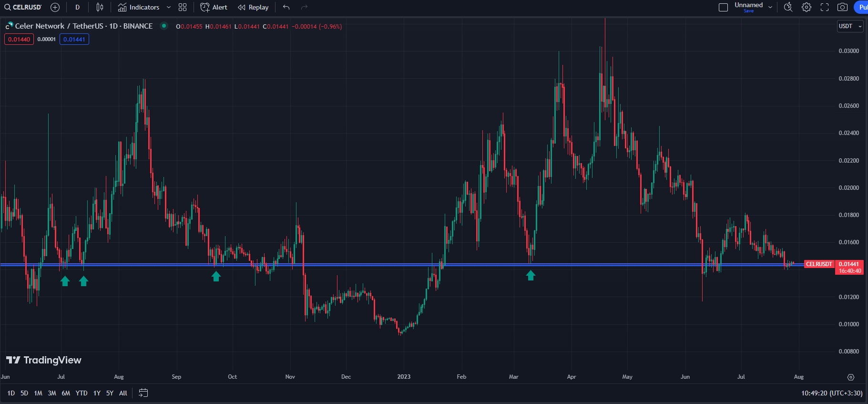Open the layout setup square icon
The image size is (868, 404).
point(723,7)
